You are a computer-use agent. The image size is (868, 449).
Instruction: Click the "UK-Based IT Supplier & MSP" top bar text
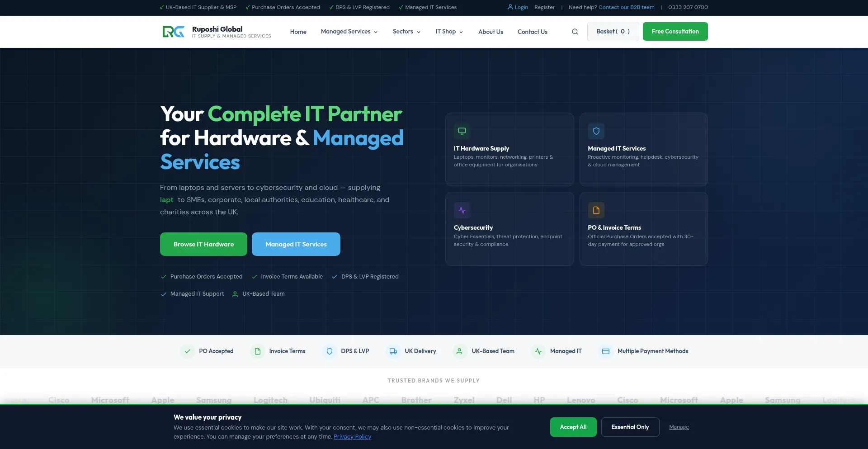tap(201, 7)
